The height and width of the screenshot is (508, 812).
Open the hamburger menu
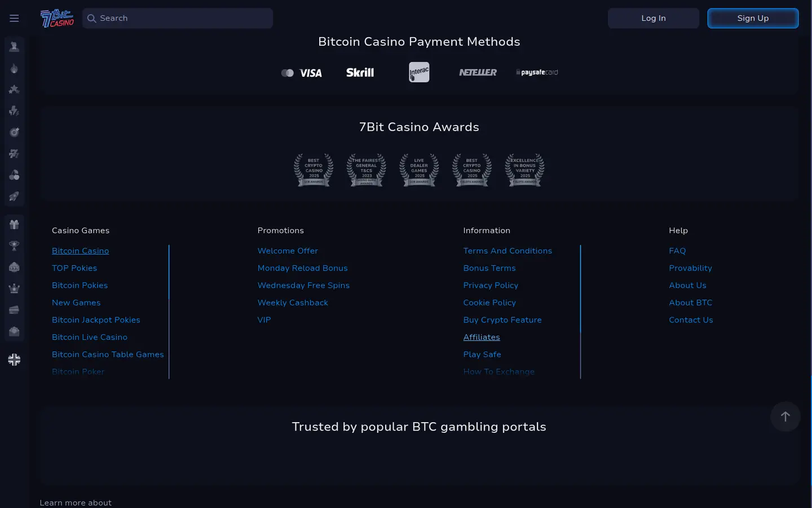pyautogui.click(x=14, y=18)
